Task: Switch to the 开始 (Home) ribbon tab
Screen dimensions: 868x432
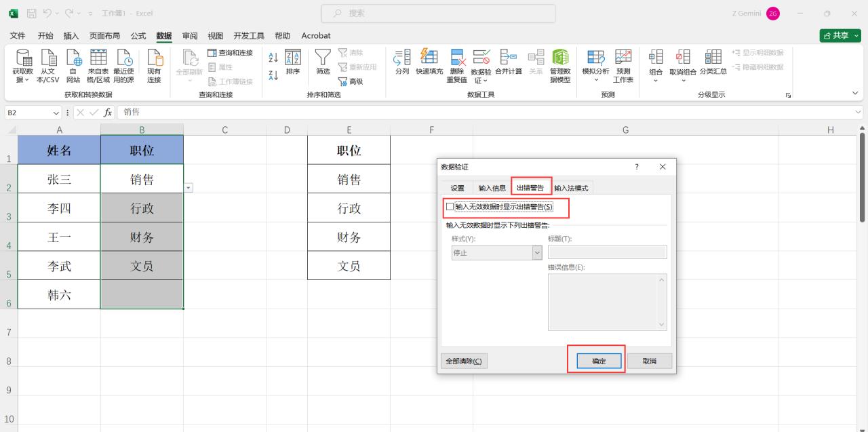Action: click(x=45, y=36)
